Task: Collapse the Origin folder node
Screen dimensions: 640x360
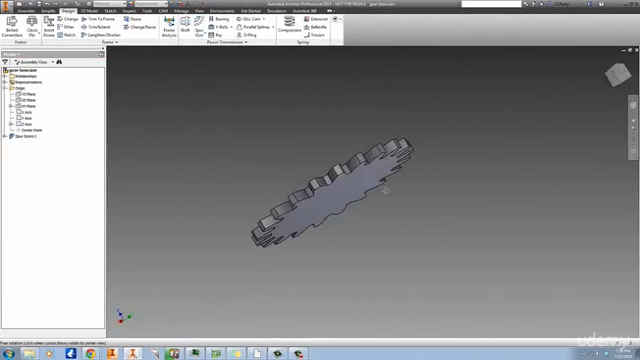Action: 5,88
